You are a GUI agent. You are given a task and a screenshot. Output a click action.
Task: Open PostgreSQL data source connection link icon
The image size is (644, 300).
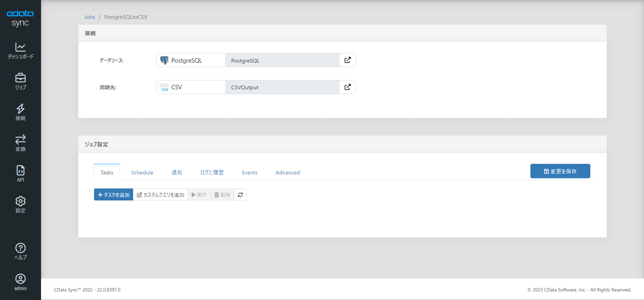(347, 60)
